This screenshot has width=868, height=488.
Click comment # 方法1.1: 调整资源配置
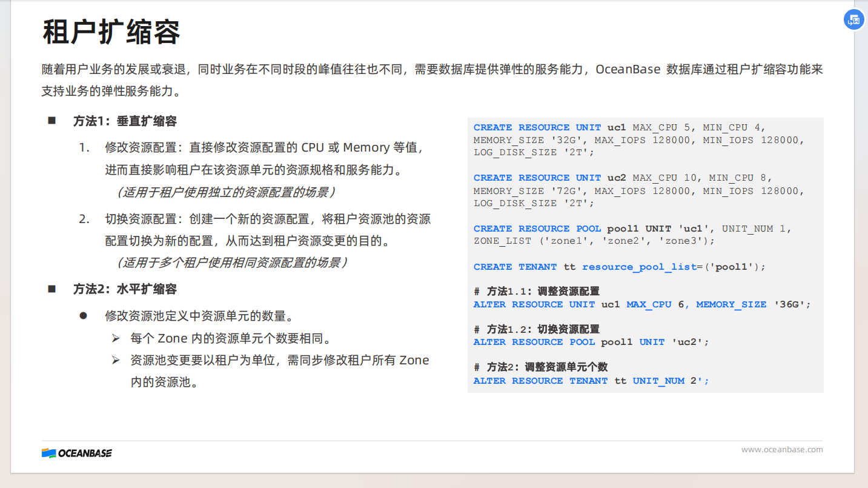tap(537, 292)
